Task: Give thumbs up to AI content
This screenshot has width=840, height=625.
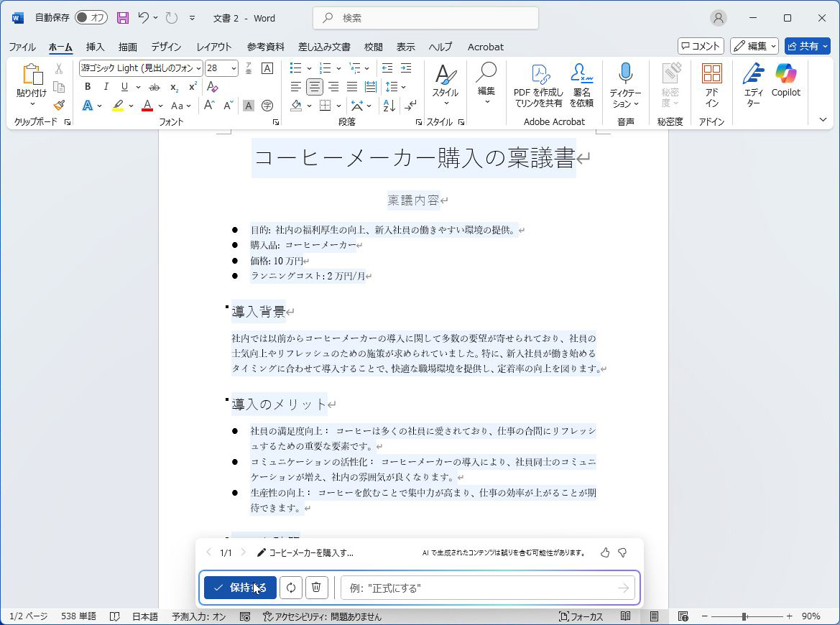Action: point(605,552)
